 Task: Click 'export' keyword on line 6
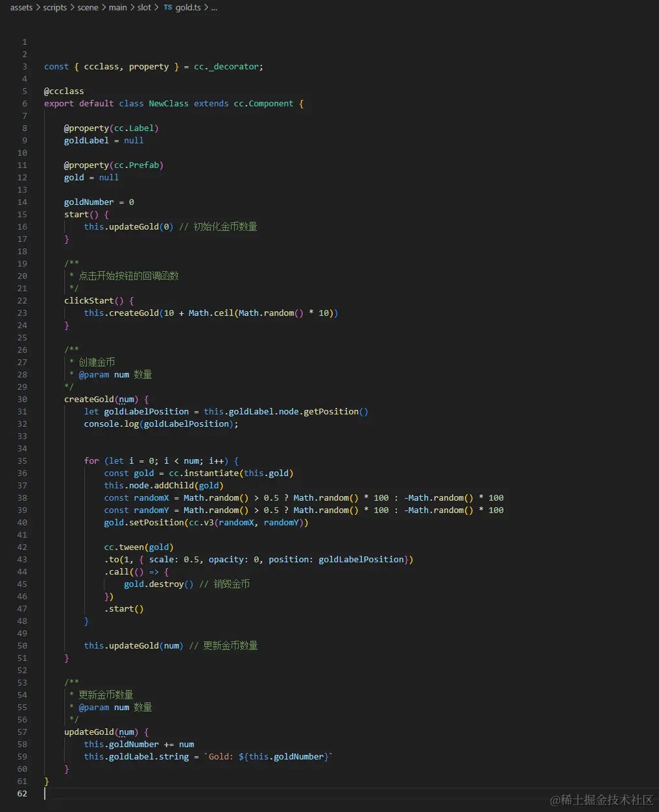59,104
